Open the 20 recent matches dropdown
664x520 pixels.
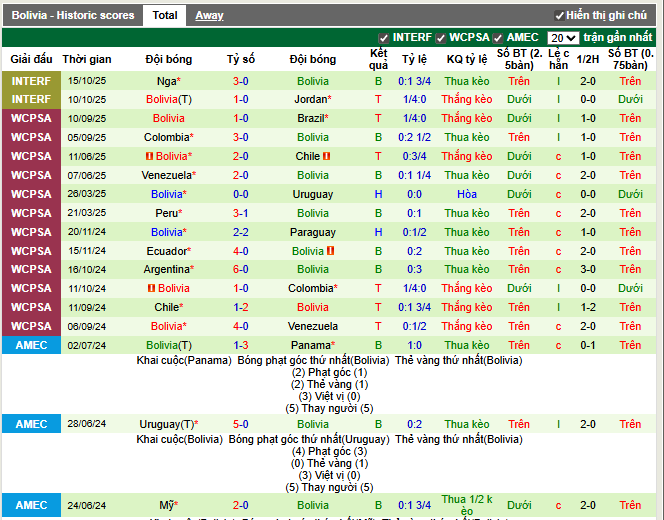563,38
